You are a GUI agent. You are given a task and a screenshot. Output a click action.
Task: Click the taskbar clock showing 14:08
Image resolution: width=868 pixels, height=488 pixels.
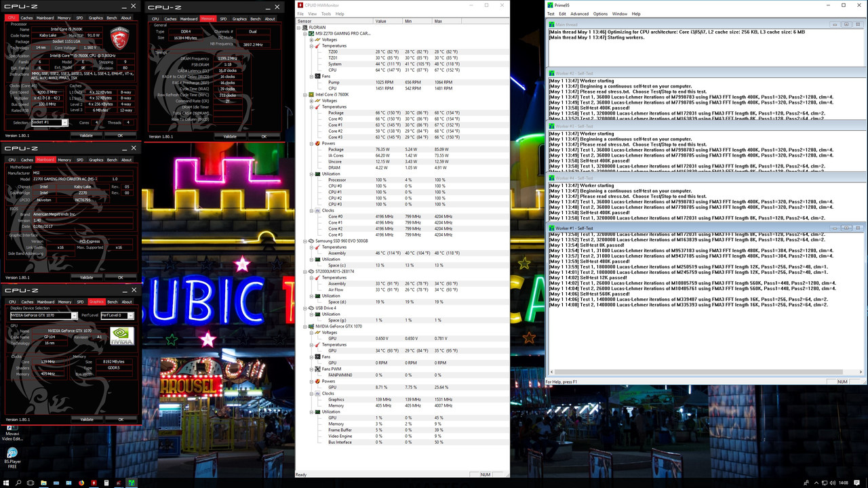[x=843, y=483]
